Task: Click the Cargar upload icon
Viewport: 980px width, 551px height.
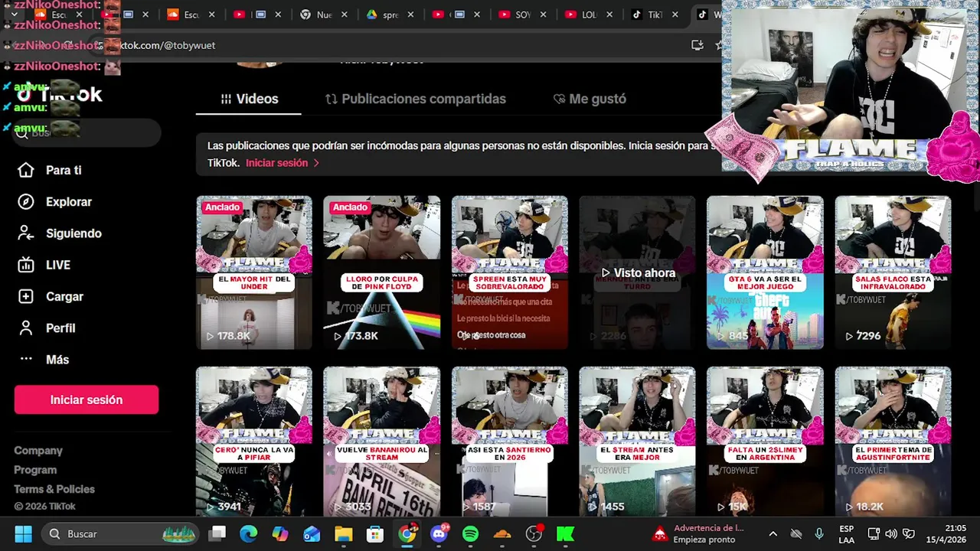Action: tap(26, 296)
